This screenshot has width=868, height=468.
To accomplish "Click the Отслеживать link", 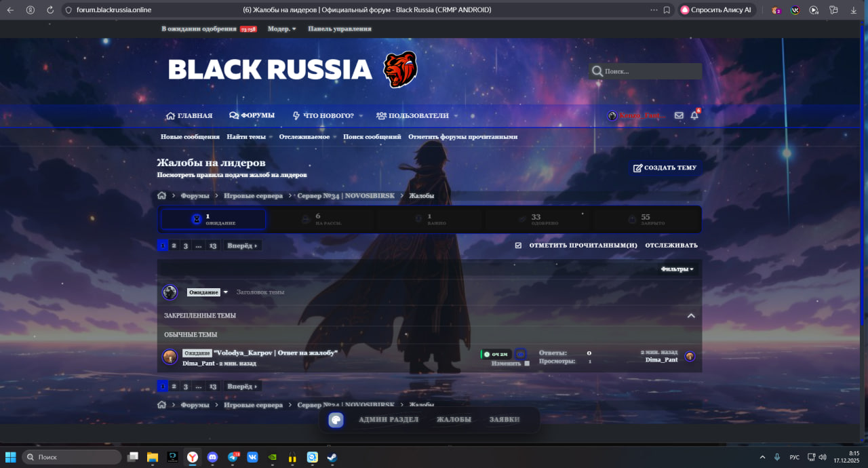I will pos(671,246).
